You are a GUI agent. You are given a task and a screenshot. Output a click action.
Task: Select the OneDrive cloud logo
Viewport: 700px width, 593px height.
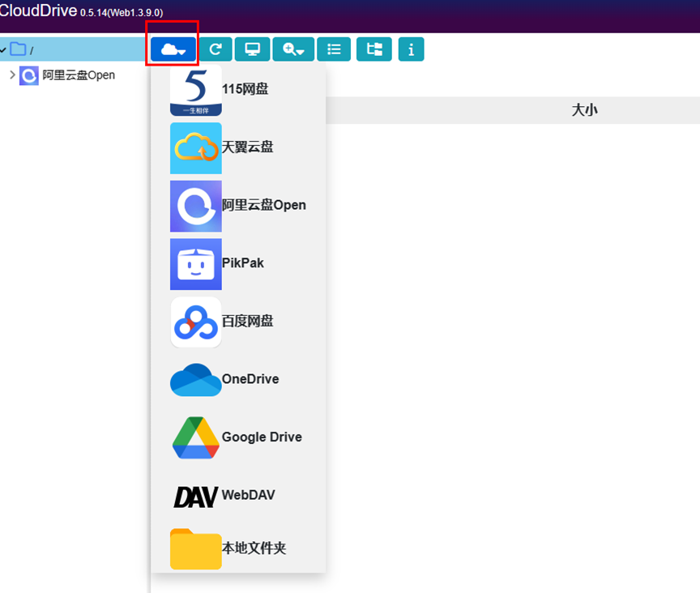pyautogui.click(x=196, y=380)
